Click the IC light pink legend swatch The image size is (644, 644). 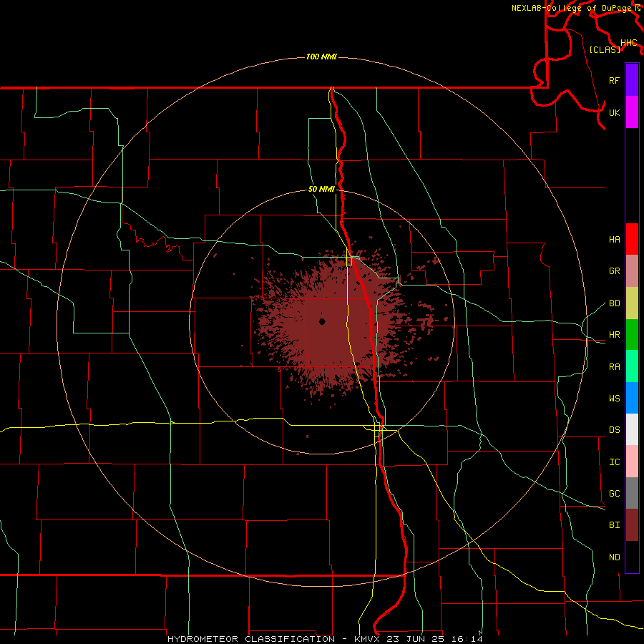point(632,462)
